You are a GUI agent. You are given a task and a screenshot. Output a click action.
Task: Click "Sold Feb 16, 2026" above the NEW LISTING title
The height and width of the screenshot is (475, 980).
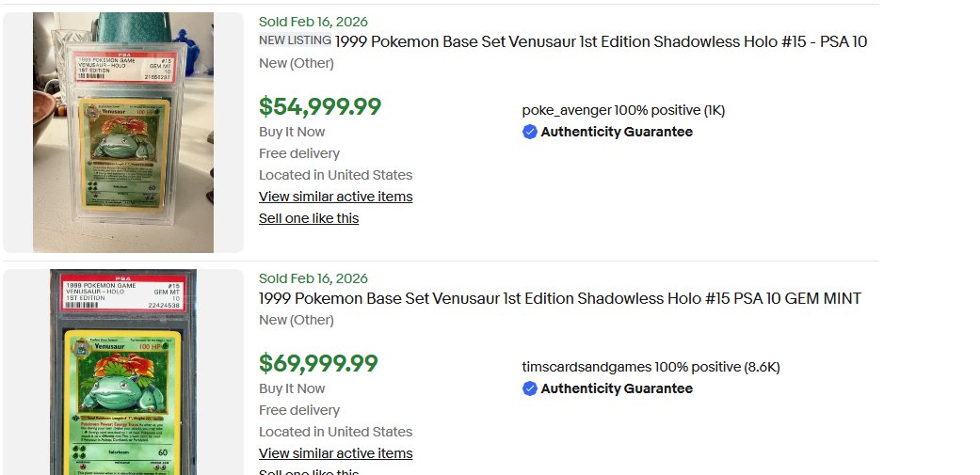coord(313,22)
